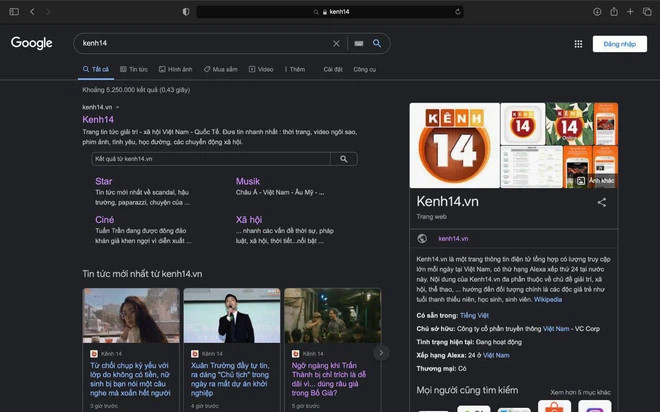This screenshot has height=412, width=660.
Task: Open the Wikipedia link in description
Action: (547, 299)
